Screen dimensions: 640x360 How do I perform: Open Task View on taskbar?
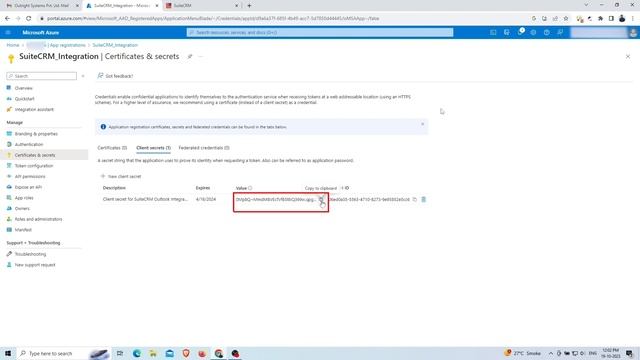120,353
